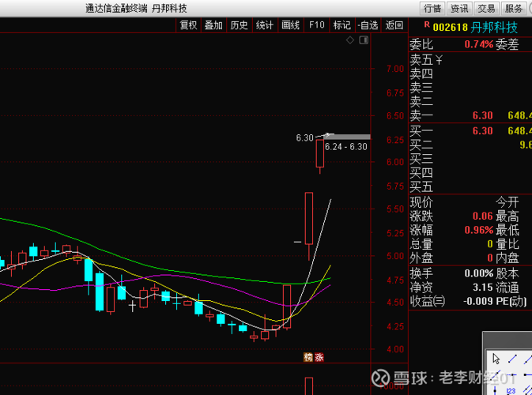Click the 涨跌 value 0.06
This screenshot has width=532, height=395.
pos(482,216)
